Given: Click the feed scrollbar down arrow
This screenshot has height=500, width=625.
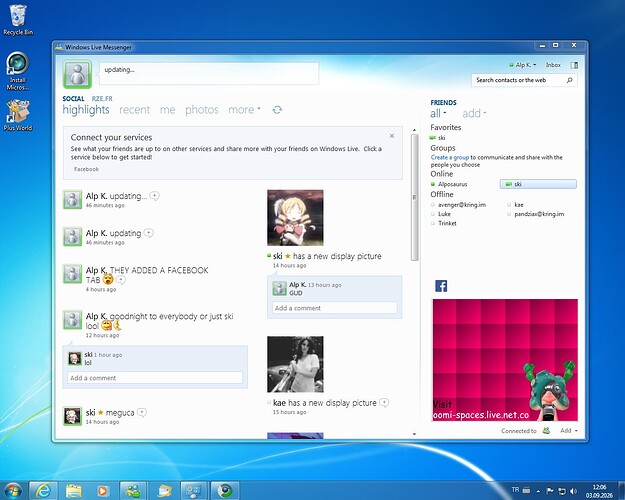Looking at the screenshot, I should point(414,434).
